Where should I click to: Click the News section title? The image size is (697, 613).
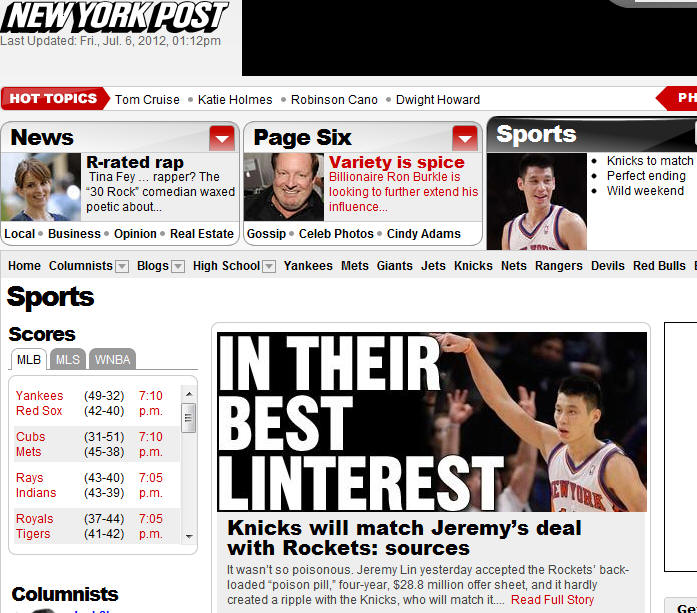[42, 137]
